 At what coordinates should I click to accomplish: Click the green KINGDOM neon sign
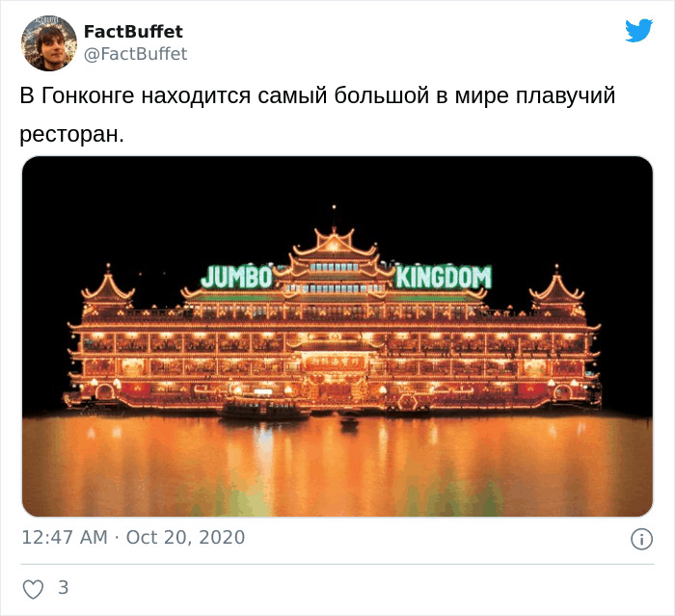pos(444,277)
